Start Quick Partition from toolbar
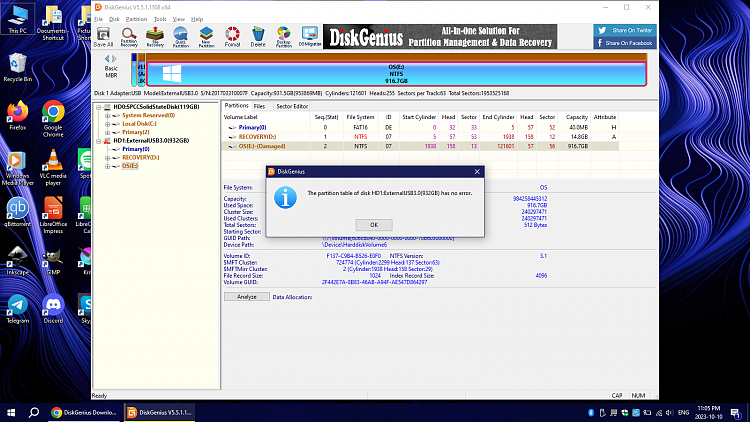This screenshot has height=422, width=750. (181, 37)
